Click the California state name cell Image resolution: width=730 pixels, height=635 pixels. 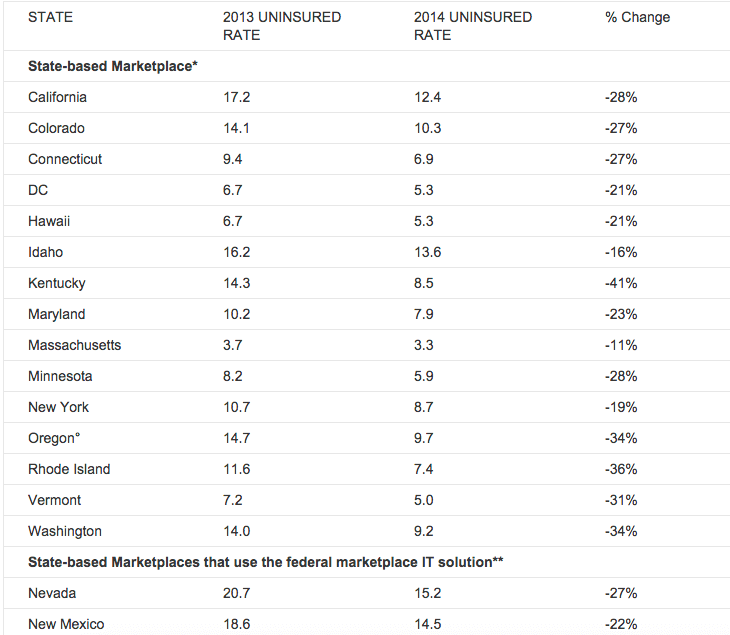point(57,97)
